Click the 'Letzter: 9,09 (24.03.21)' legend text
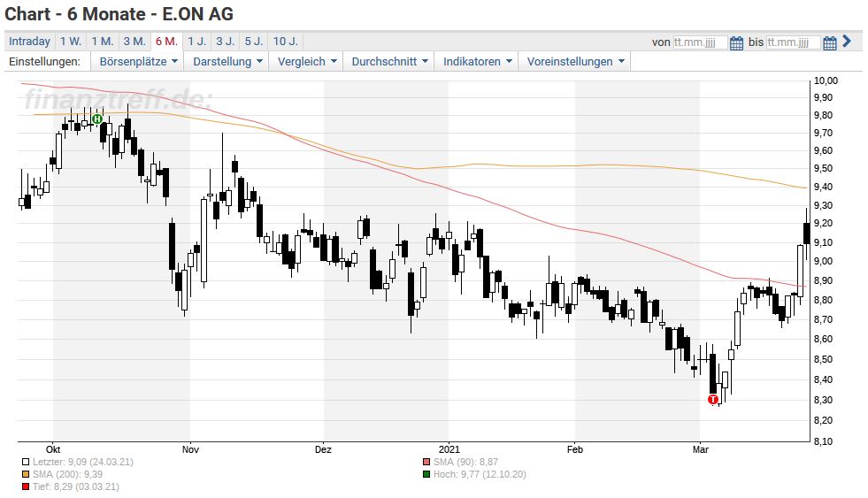The height and width of the screenshot is (498, 868). point(83,462)
